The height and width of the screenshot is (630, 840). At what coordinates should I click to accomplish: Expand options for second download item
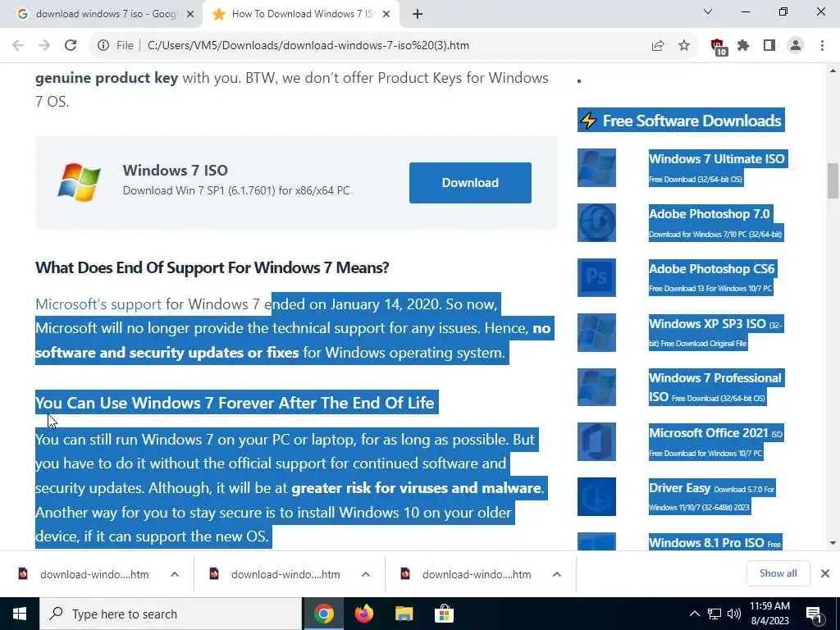[x=366, y=574]
